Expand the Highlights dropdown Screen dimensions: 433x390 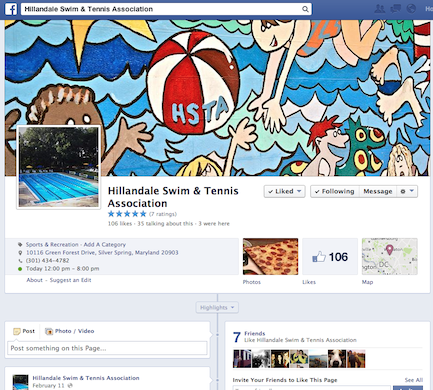pyautogui.click(x=217, y=307)
